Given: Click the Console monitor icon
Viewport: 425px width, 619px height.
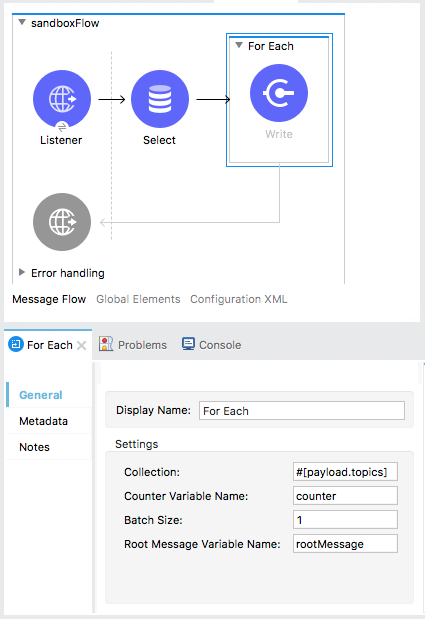Looking at the screenshot, I should coord(188,344).
